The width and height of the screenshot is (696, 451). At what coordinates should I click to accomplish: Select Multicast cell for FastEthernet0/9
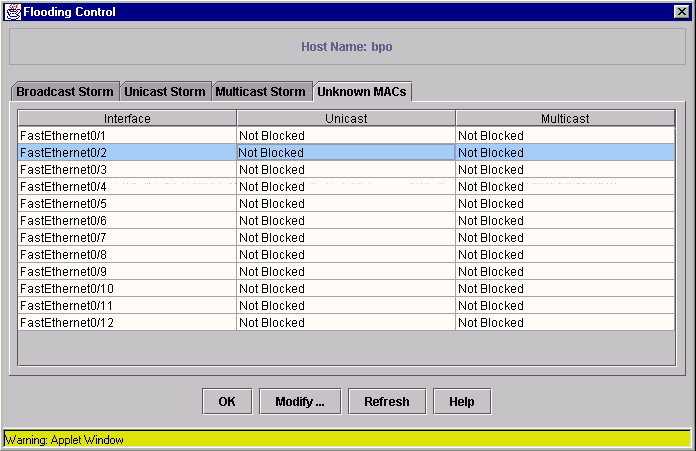pos(565,272)
